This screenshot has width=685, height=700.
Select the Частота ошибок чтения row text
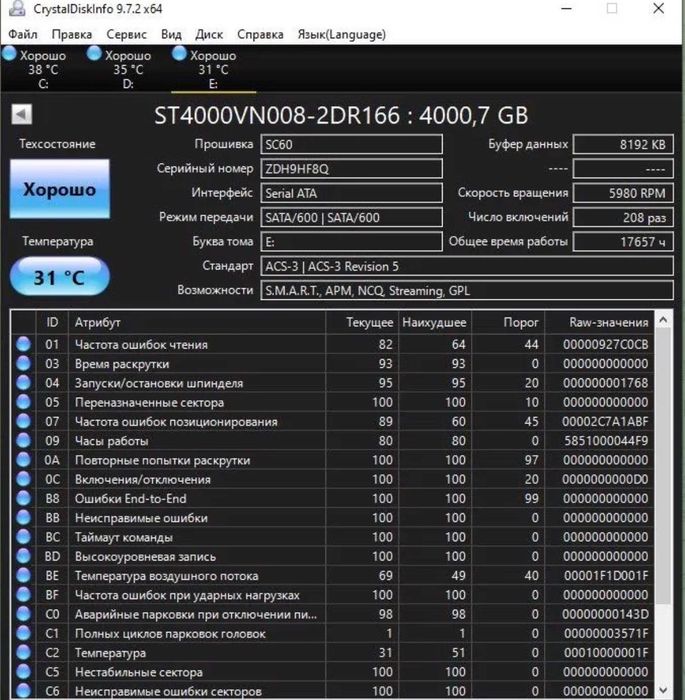pos(141,345)
